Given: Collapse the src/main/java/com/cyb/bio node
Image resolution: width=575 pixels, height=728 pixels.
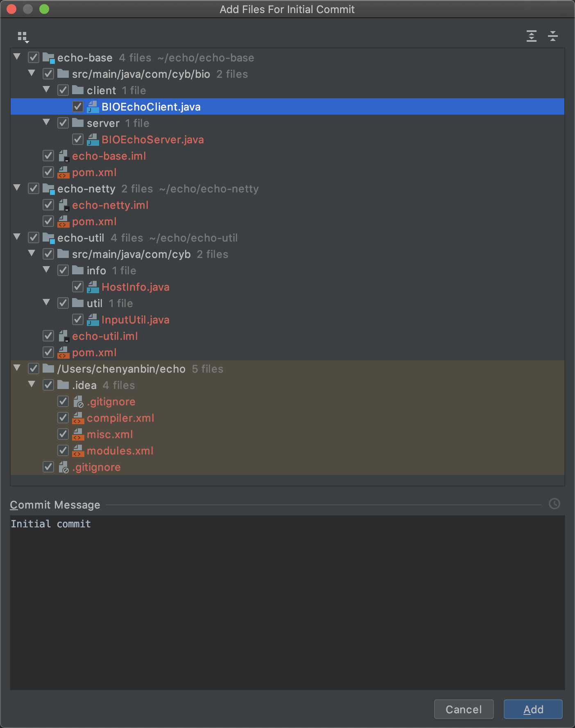Looking at the screenshot, I should pos(32,73).
